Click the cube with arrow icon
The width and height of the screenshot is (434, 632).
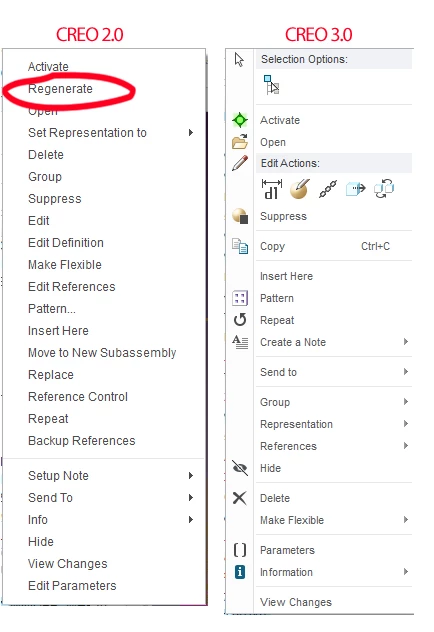356,189
